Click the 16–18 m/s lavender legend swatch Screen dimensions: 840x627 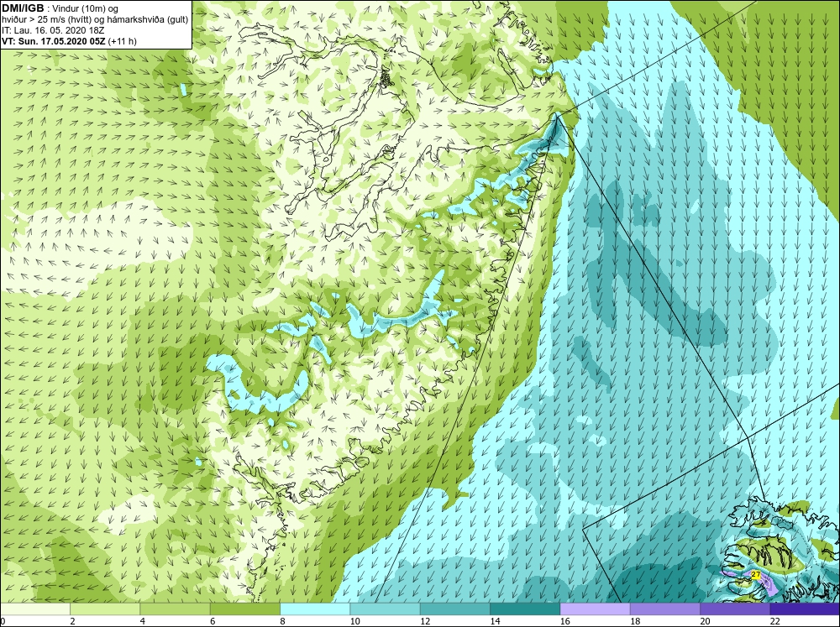[596, 609]
